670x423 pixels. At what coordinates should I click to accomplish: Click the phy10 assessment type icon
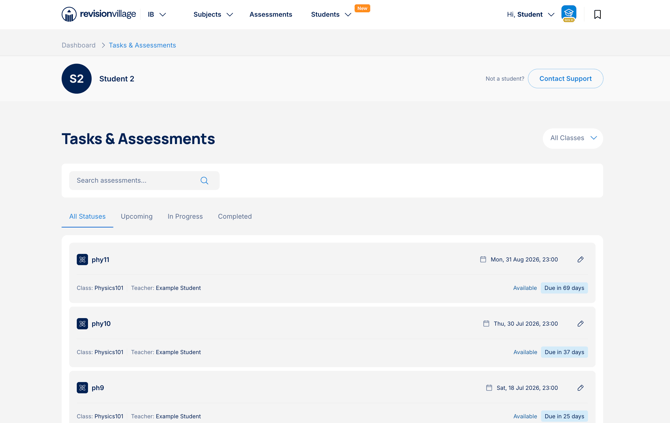[82, 323]
